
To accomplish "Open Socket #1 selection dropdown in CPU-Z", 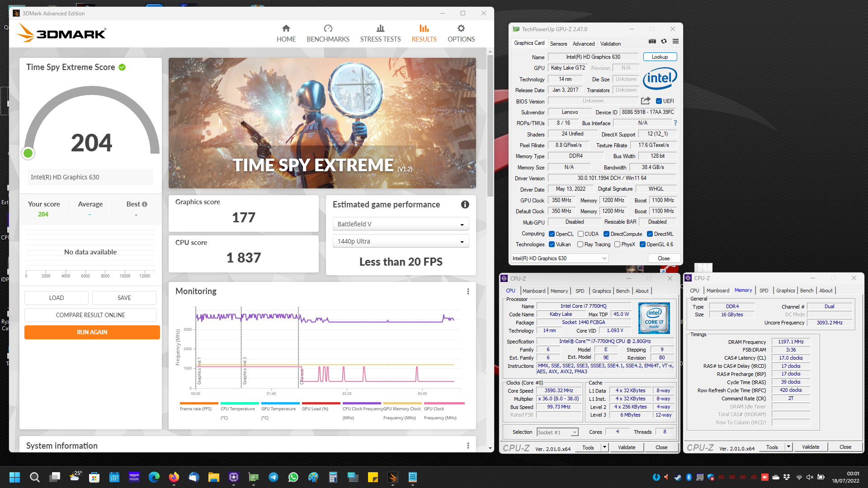I will coord(557,432).
